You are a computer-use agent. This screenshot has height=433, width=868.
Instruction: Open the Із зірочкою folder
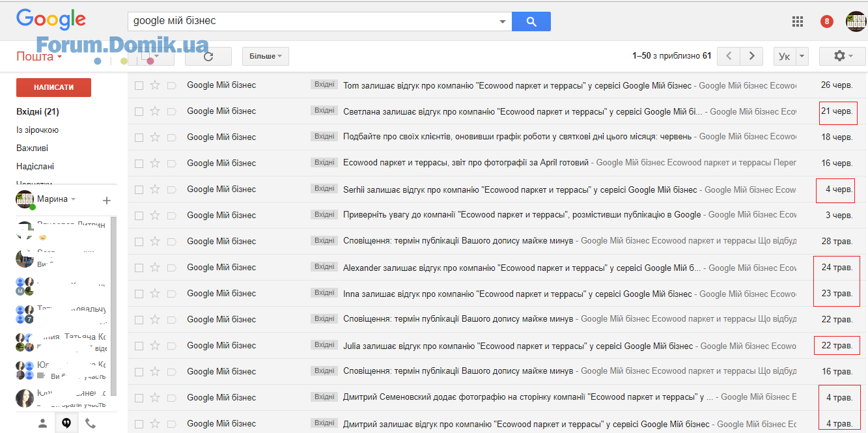(x=37, y=130)
